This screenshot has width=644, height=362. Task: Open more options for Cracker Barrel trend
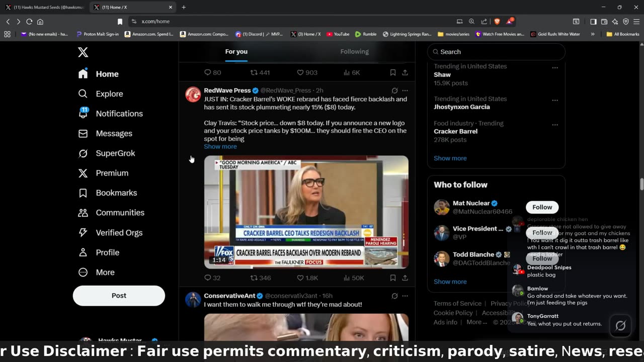click(x=555, y=124)
